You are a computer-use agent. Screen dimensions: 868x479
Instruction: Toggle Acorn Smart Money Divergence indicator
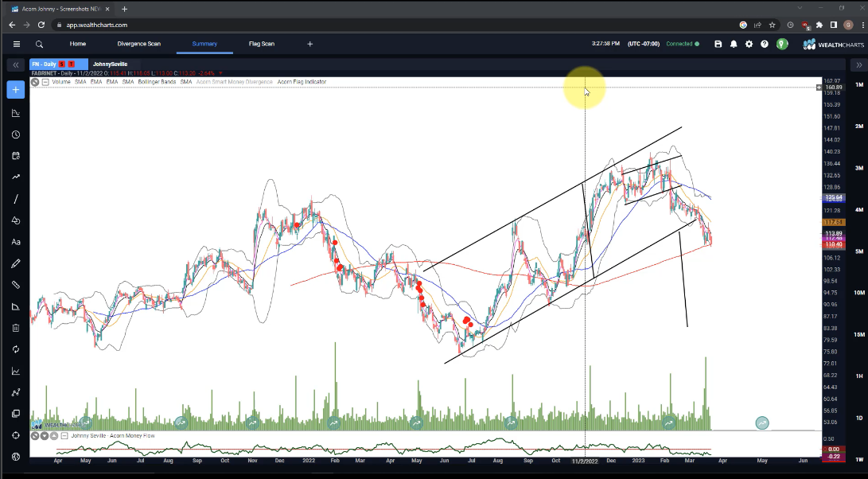(x=234, y=82)
